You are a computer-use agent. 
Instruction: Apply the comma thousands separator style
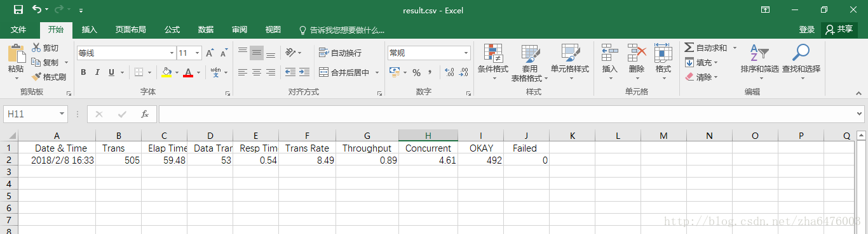coord(430,72)
